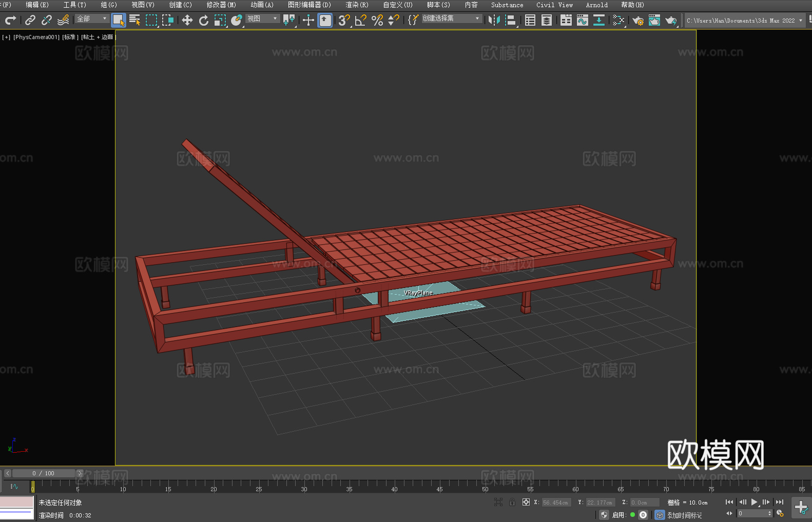Open the 渲染(R) menu
Viewport: 812px width, 522px height.
tap(357, 5)
